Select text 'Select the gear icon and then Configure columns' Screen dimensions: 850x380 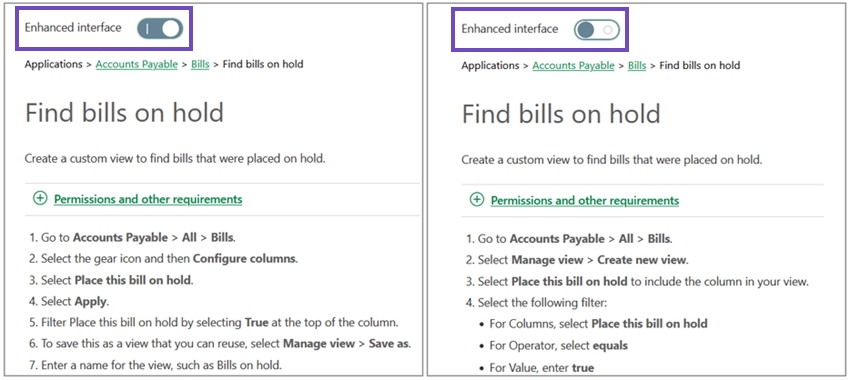169,259
